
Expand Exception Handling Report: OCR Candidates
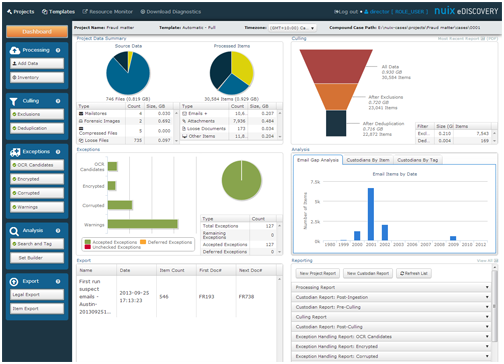[x=392, y=337]
